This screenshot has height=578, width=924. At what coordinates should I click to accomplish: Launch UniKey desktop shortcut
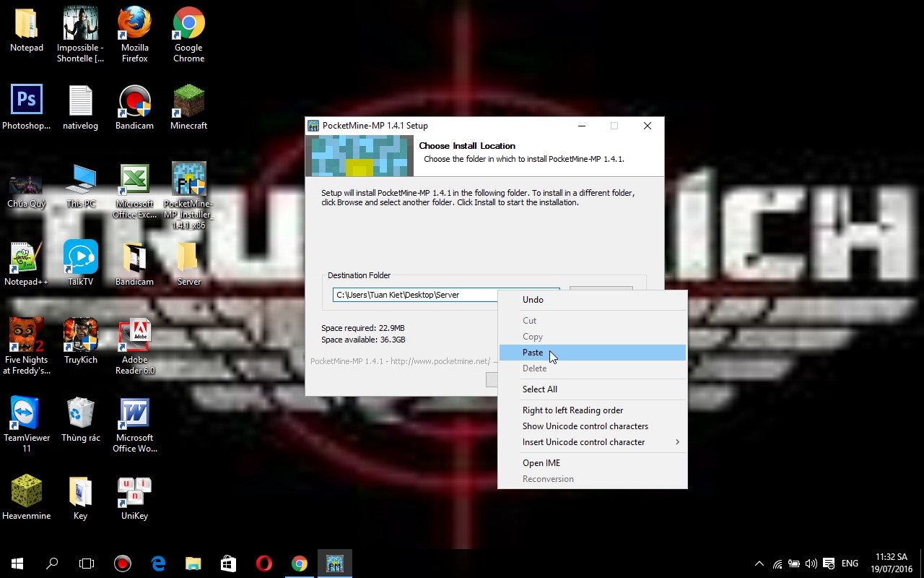(x=134, y=498)
